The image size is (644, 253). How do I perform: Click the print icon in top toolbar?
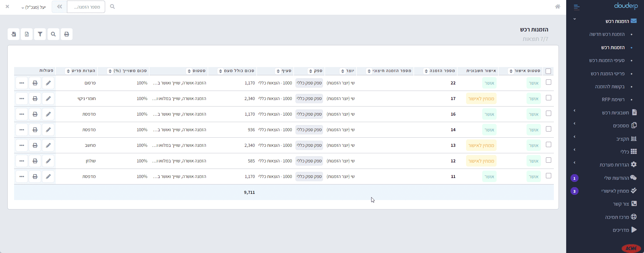(x=67, y=34)
